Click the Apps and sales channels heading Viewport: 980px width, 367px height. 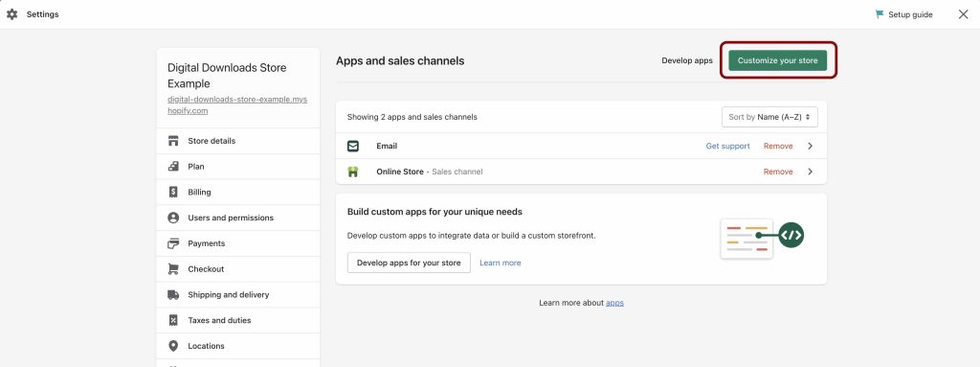click(x=400, y=60)
